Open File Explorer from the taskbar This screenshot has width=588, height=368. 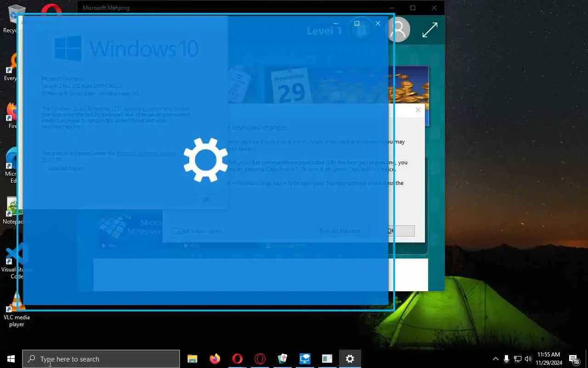point(192,359)
